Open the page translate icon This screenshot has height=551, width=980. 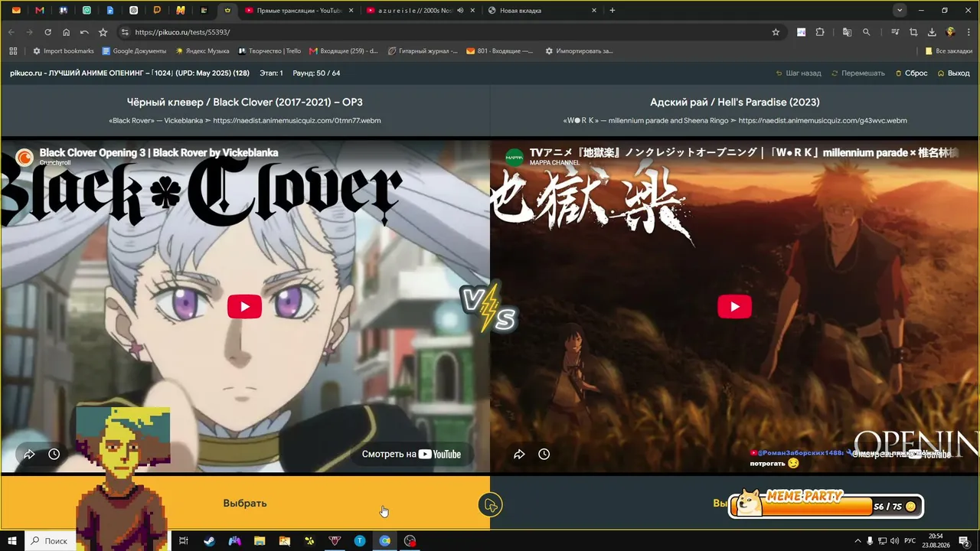tap(847, 32)
